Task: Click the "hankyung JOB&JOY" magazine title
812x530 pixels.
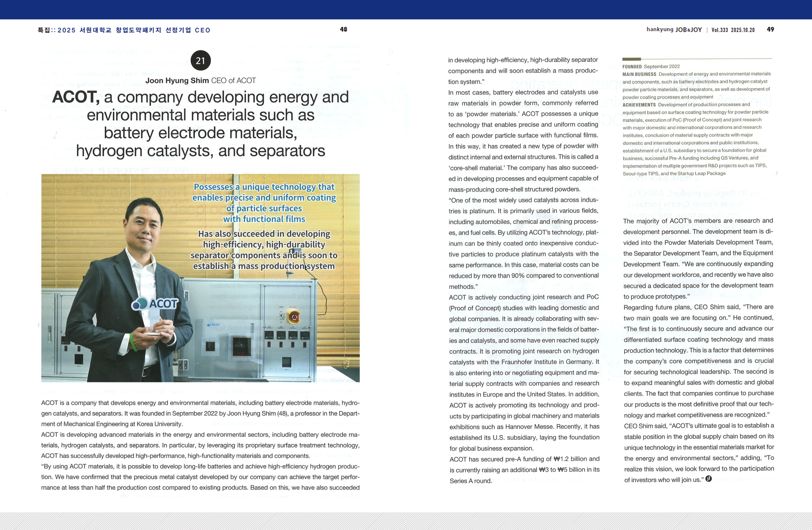Action: point(674,30)
